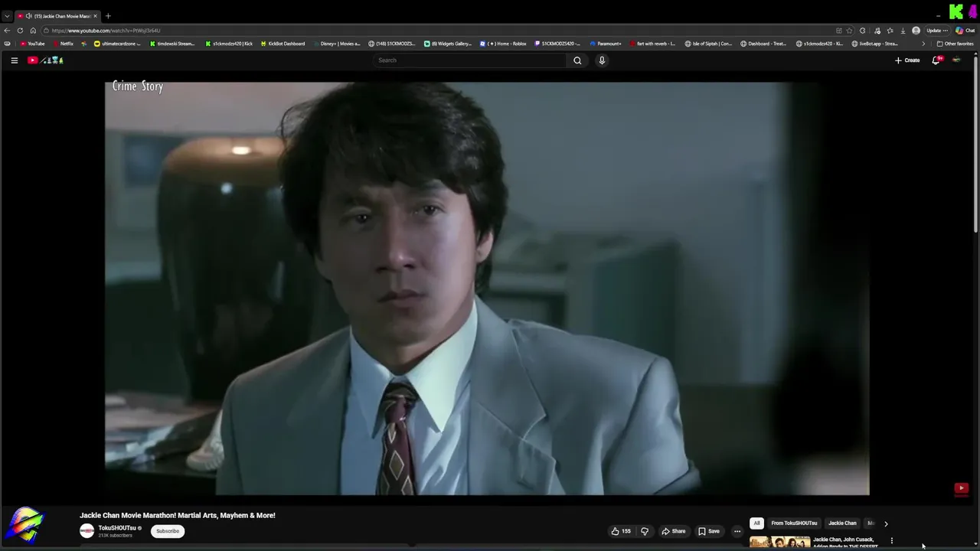Open the YouTube watermark icon on video

(961, 488)
